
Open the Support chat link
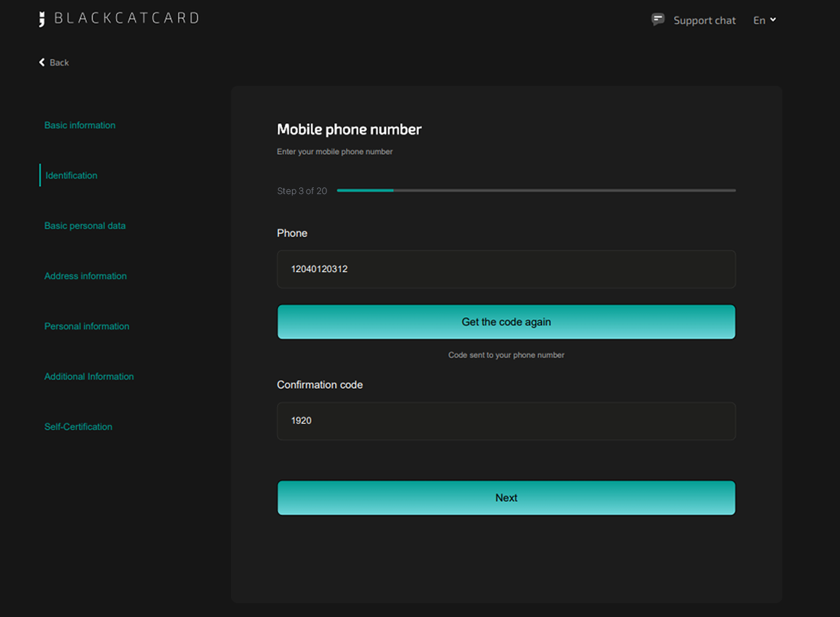tap(704, 21)
